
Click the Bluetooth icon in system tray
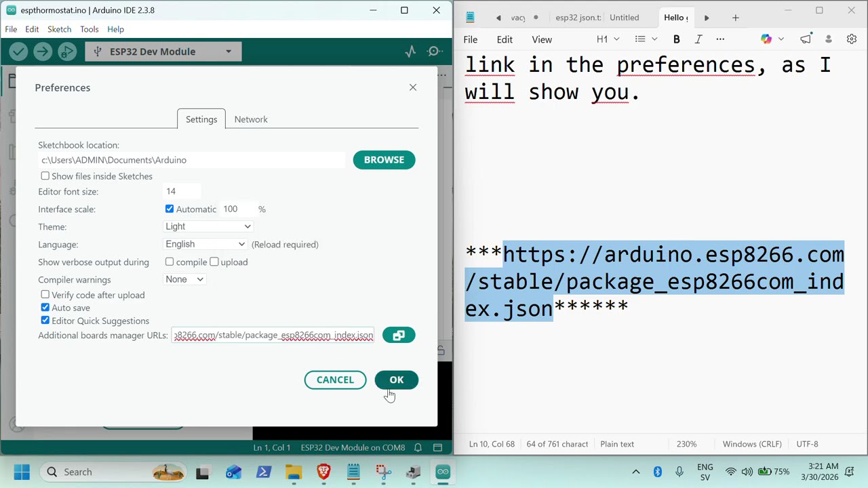click(x=657, y=472)
